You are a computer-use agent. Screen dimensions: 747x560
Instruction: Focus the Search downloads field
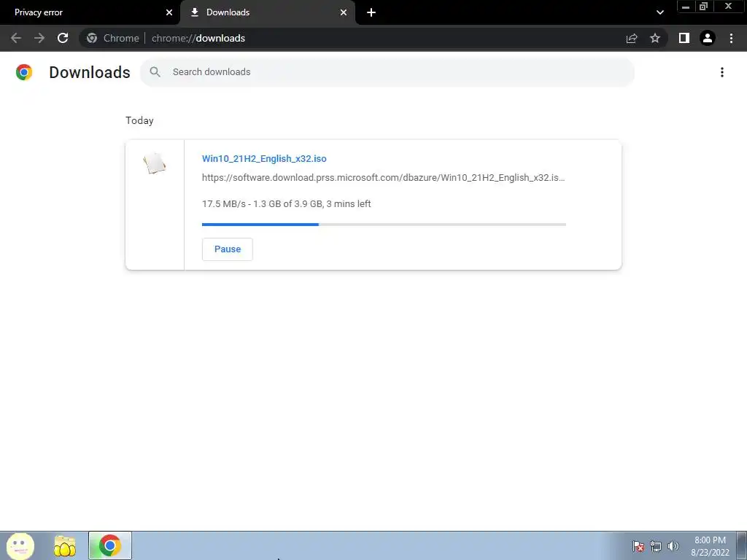(387, 72)
